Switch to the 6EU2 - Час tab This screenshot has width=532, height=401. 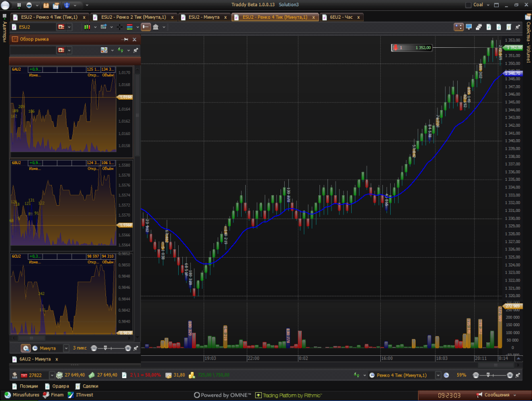pyautogui.click(x=341, y=17)
